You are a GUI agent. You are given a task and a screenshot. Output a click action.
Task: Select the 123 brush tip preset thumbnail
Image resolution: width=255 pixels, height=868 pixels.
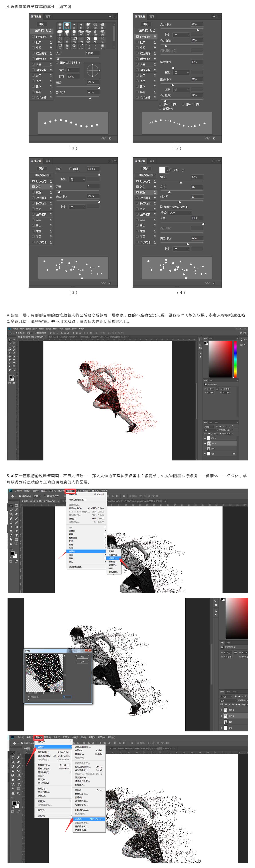coord(67,25)
